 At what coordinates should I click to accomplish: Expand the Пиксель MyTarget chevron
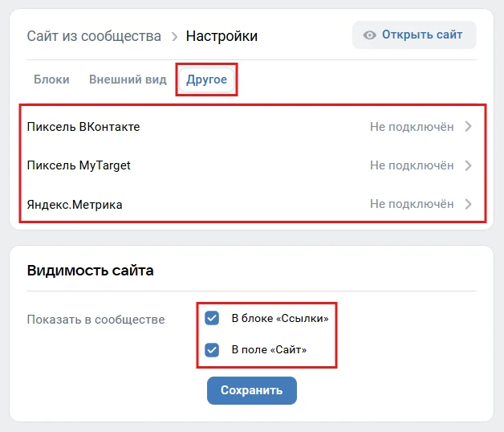(469, 166)
